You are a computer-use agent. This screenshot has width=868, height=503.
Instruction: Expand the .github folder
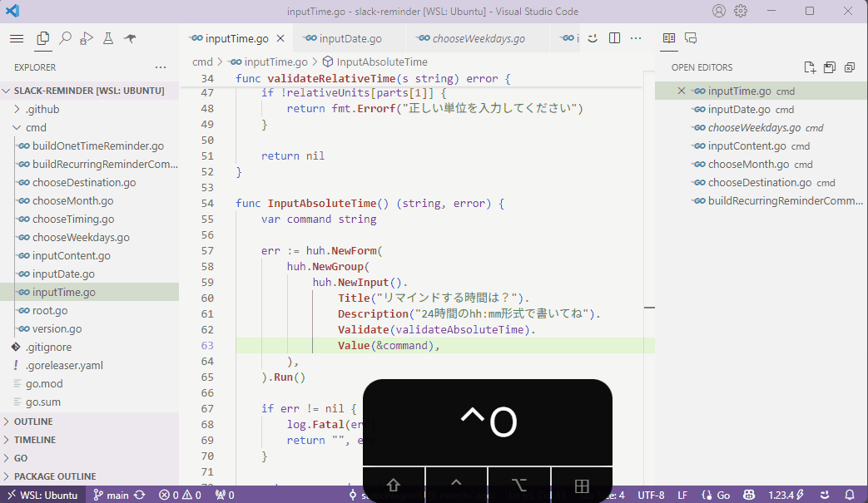(42, 110)
